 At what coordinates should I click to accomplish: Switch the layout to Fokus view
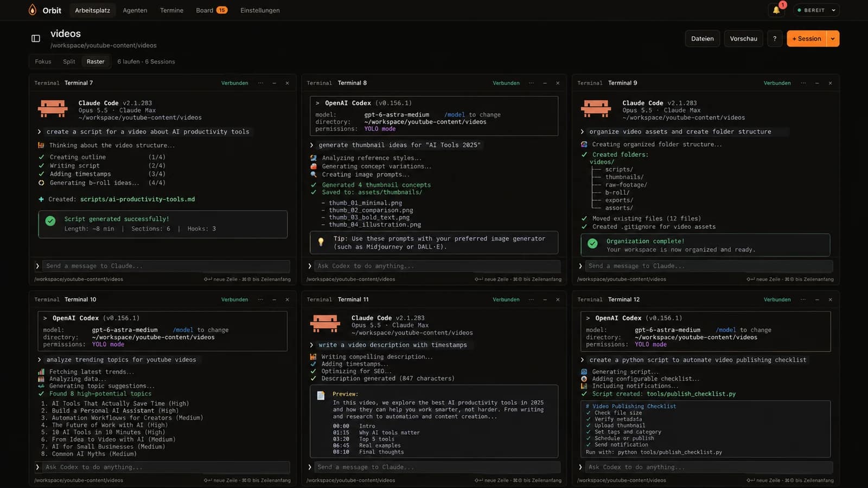coord(43,61)
